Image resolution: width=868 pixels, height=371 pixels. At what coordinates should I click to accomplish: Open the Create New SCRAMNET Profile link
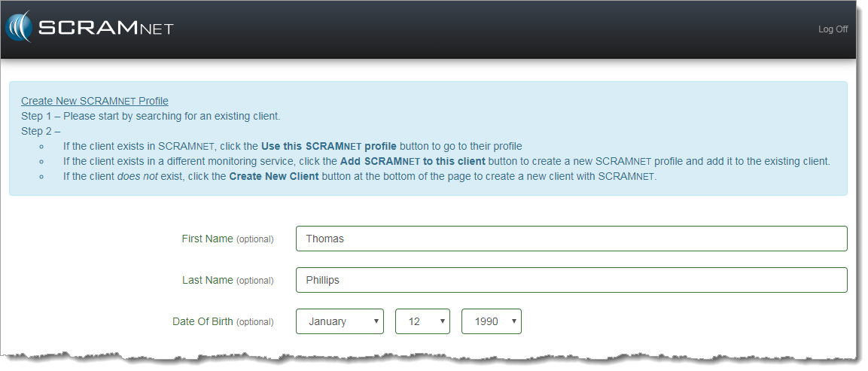point(94,101)
